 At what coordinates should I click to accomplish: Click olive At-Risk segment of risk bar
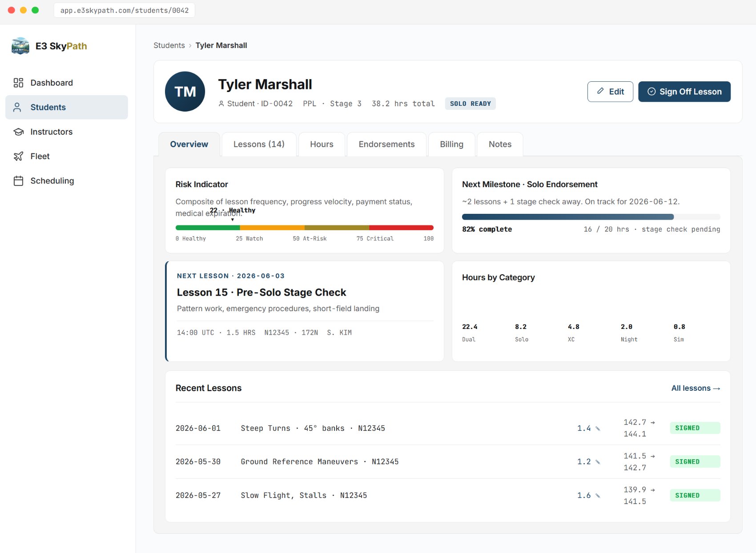pyautogui.click(x=337, y=228)
